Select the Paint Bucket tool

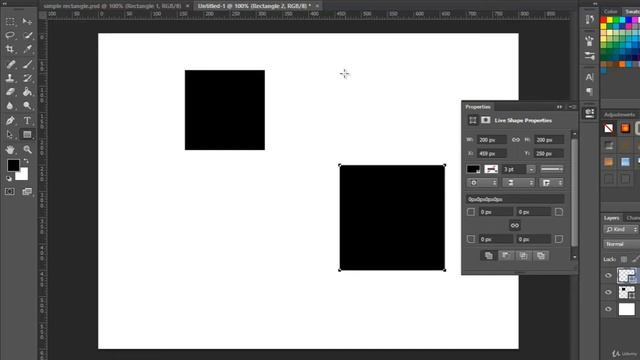[27, 92]
